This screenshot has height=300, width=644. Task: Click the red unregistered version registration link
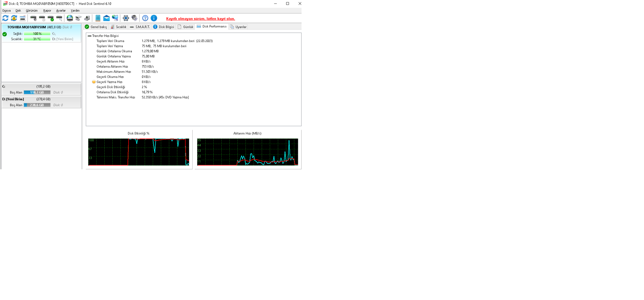(201, 19)
